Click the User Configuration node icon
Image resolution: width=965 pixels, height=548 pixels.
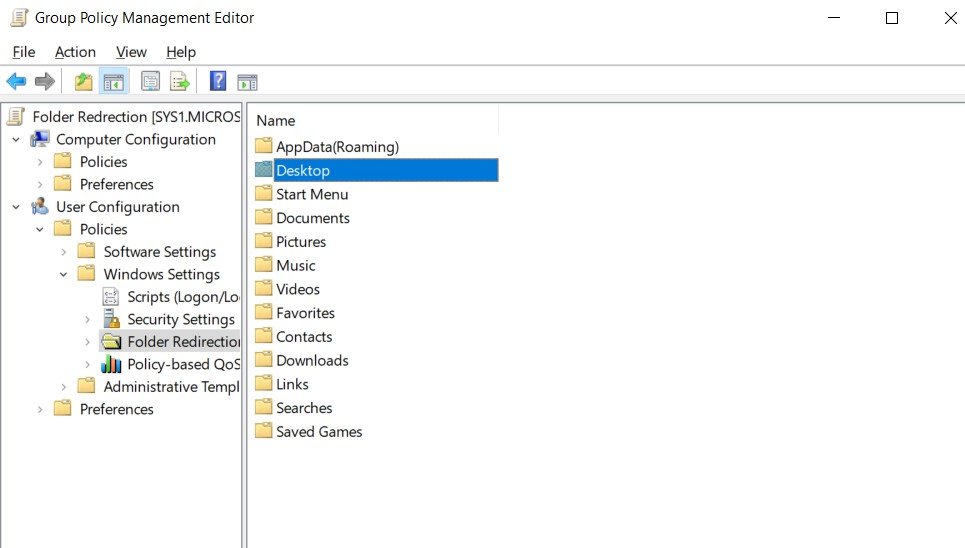(39, 206)
